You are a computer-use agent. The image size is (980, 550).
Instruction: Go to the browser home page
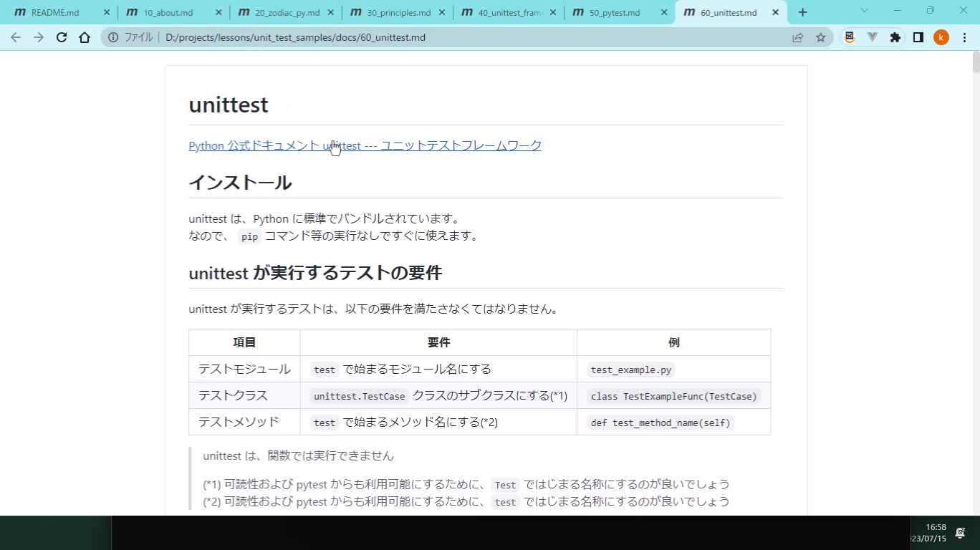(x=85, y=37)
